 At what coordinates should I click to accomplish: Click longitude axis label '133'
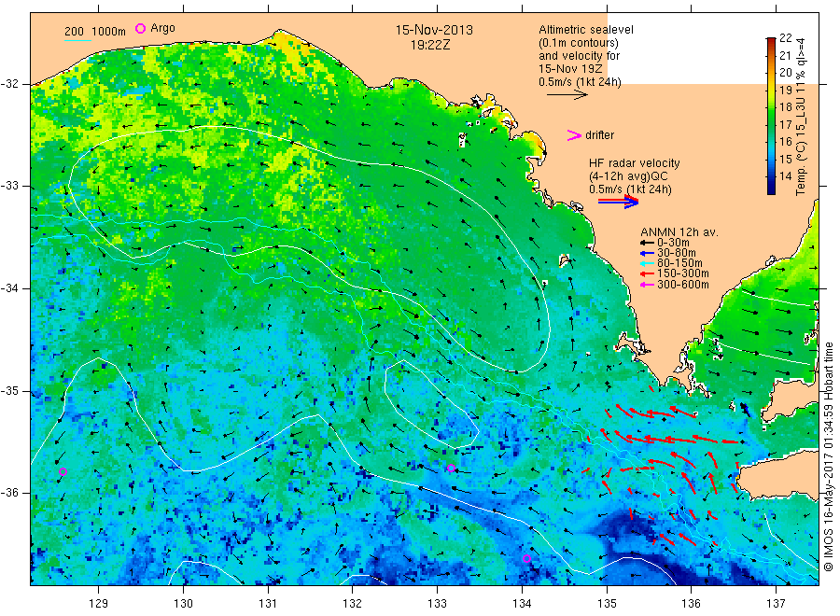(437, 604)
